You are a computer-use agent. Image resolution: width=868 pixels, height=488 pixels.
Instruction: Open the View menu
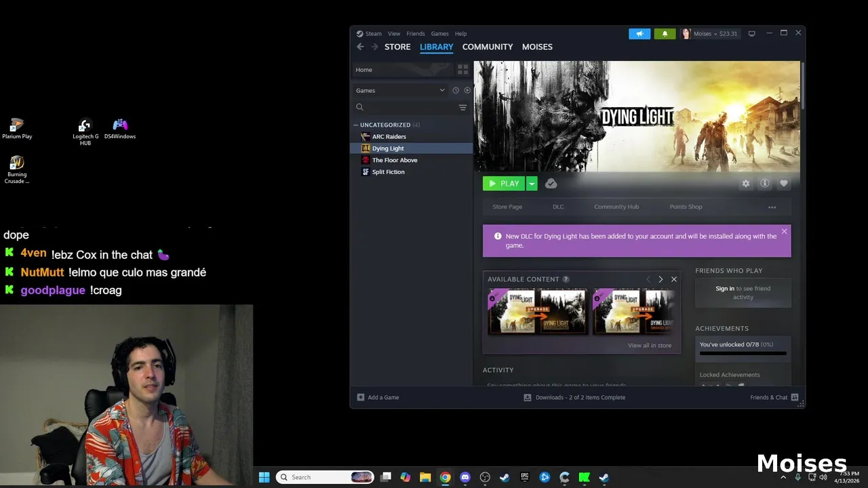[394, 33]
